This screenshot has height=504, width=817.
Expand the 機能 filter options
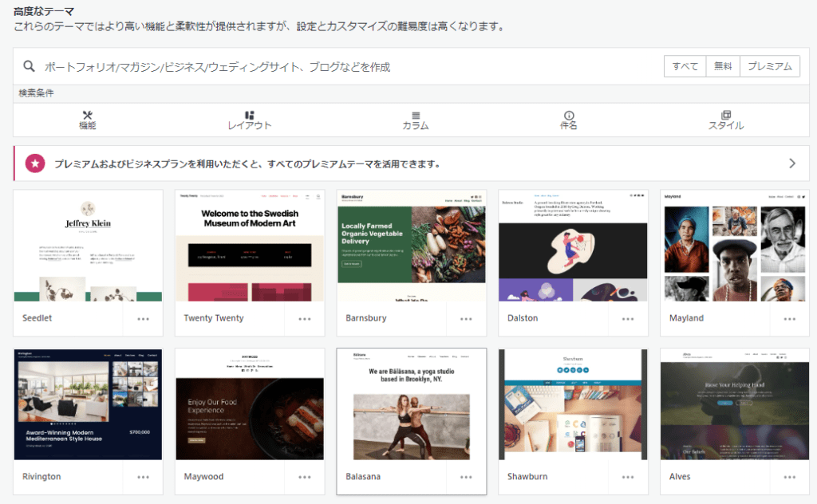[88, 120]
